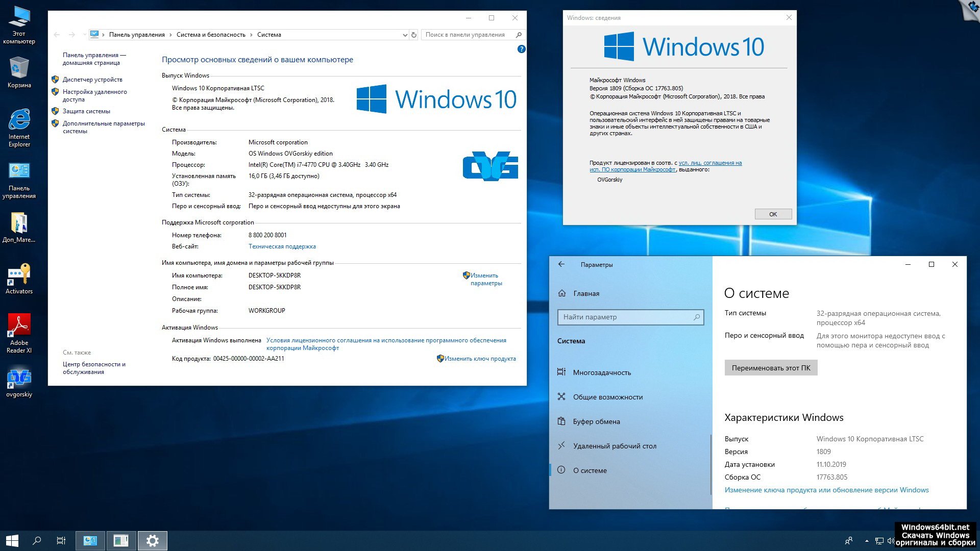980x551 pixels.
Task: Open the Техническая поддержка website link
Action: [282, 246]
